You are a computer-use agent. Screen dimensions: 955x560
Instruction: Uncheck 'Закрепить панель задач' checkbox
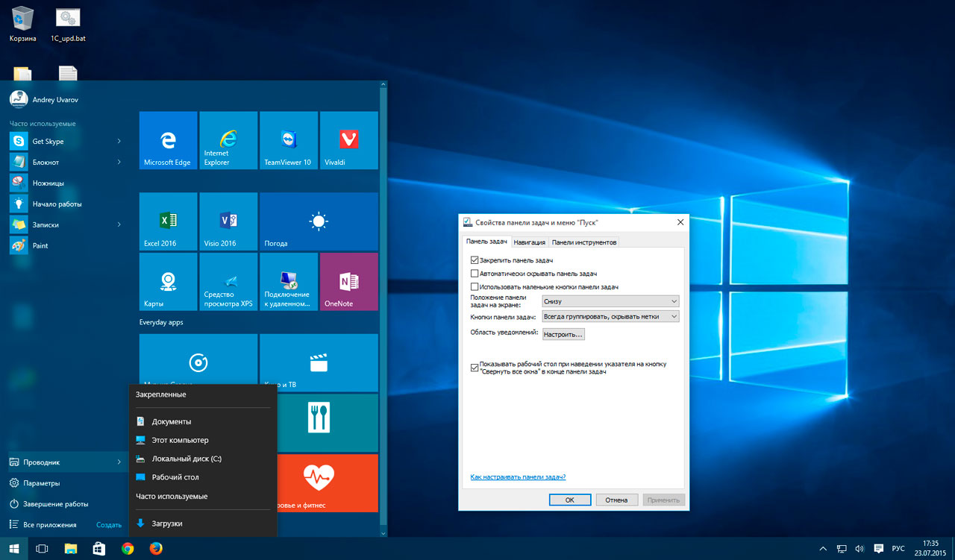[x=475, y=260]
